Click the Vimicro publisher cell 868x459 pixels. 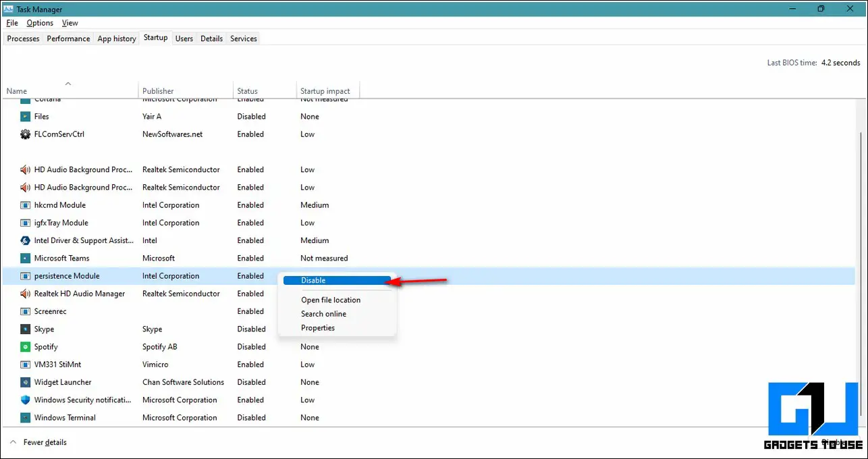pyautogui.click(x=156, y=364)
